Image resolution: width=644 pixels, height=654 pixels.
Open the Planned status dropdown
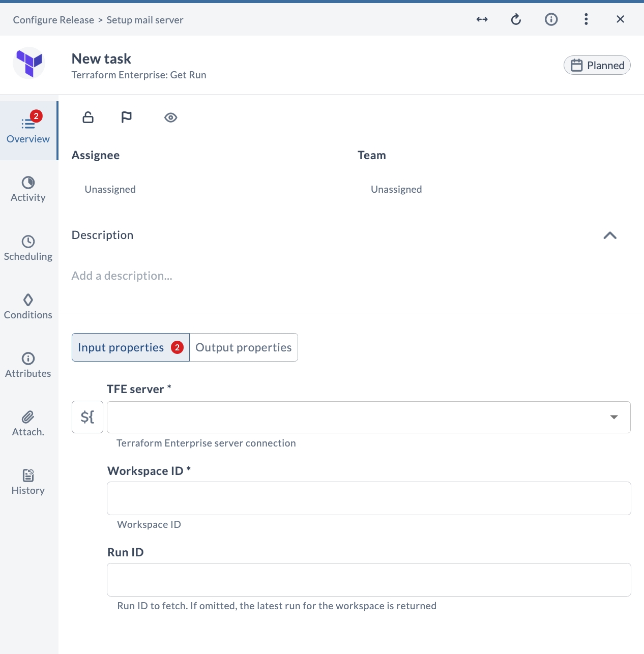tap(597, 65)
